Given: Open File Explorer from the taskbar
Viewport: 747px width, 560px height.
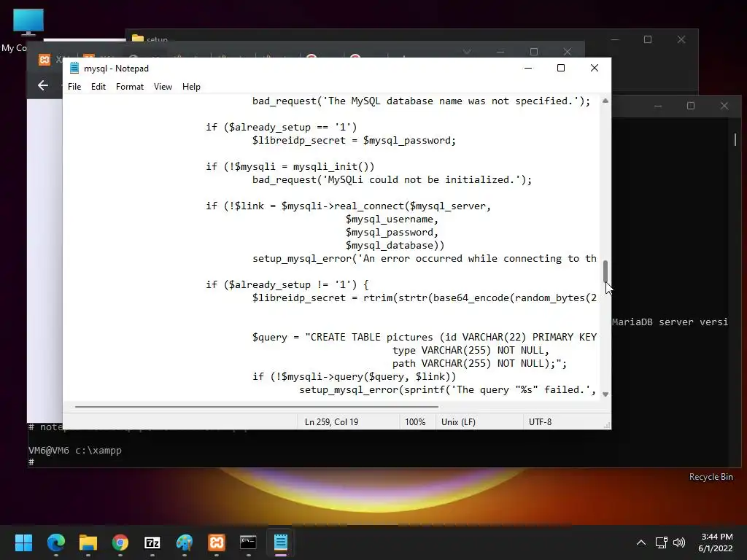Looking at the screenshot, I should (88, 542).
